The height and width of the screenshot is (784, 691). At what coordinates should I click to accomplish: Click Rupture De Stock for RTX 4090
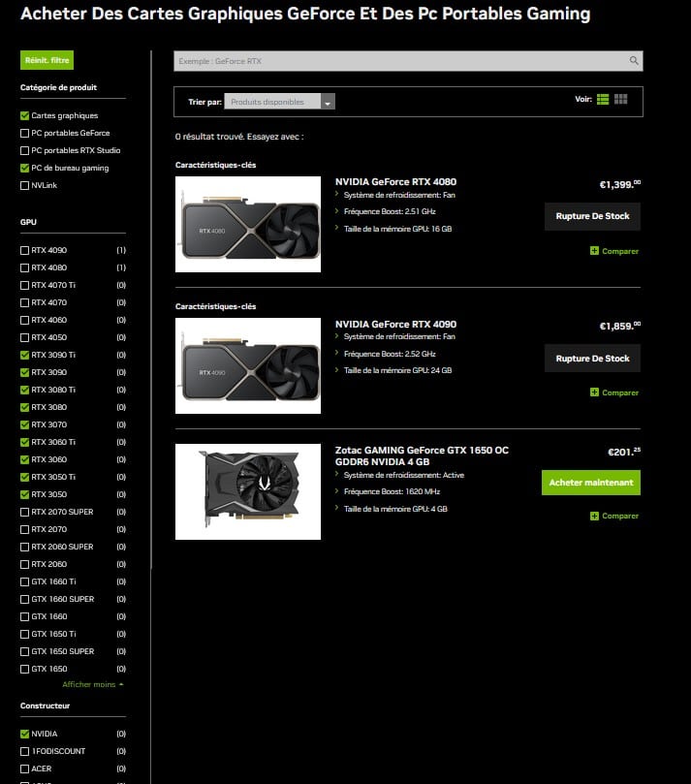592,358
